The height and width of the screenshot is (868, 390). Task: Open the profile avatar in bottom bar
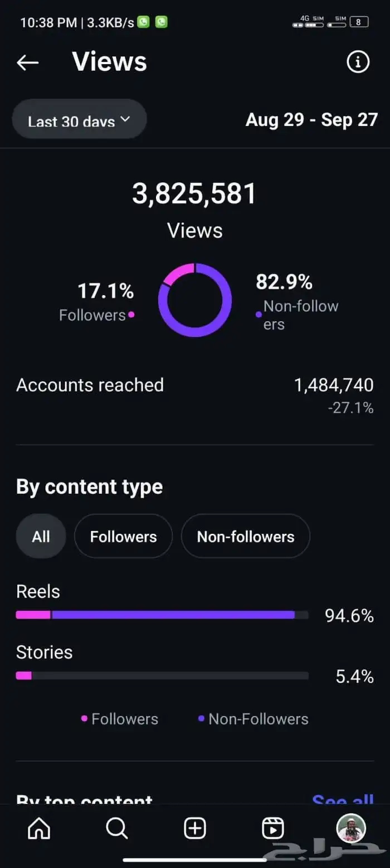351,828
